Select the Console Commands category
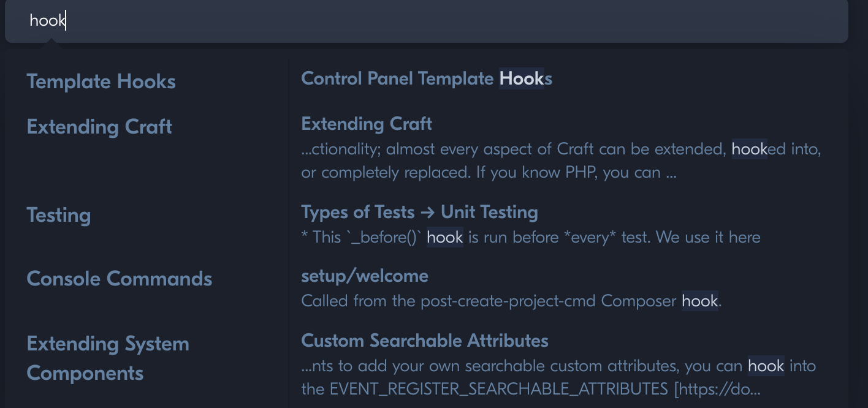This screenshot has width=868, height=408. point(119,279)
